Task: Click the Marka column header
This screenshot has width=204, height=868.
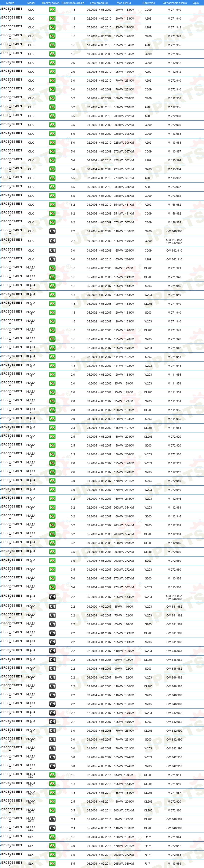Action: click(10, 3)
